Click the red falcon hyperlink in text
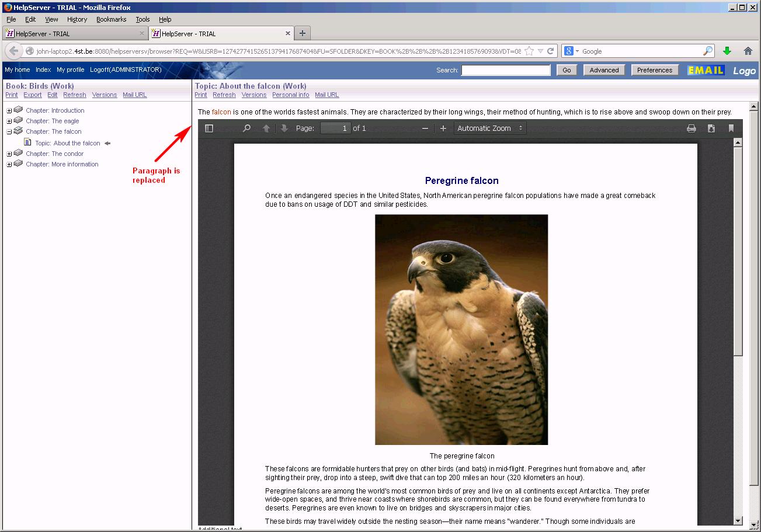761x532 pixels. pos(221,112)
